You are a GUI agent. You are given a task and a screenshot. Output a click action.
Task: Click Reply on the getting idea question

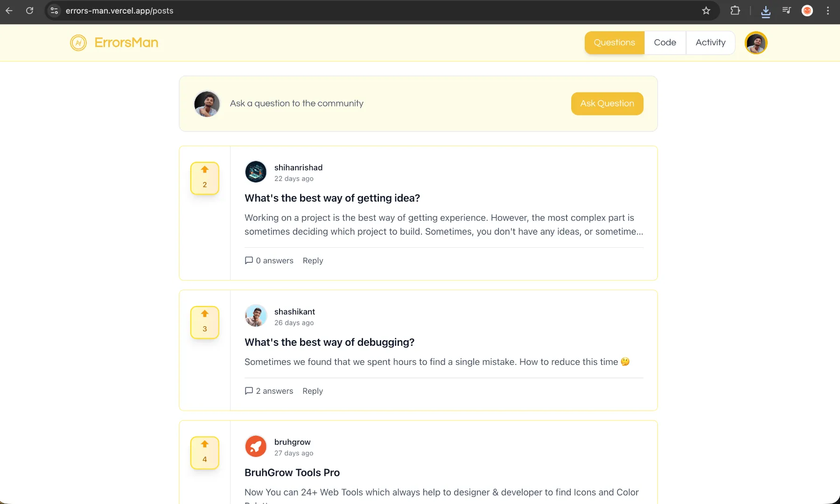pyautogui.click(x=313, y=261)
